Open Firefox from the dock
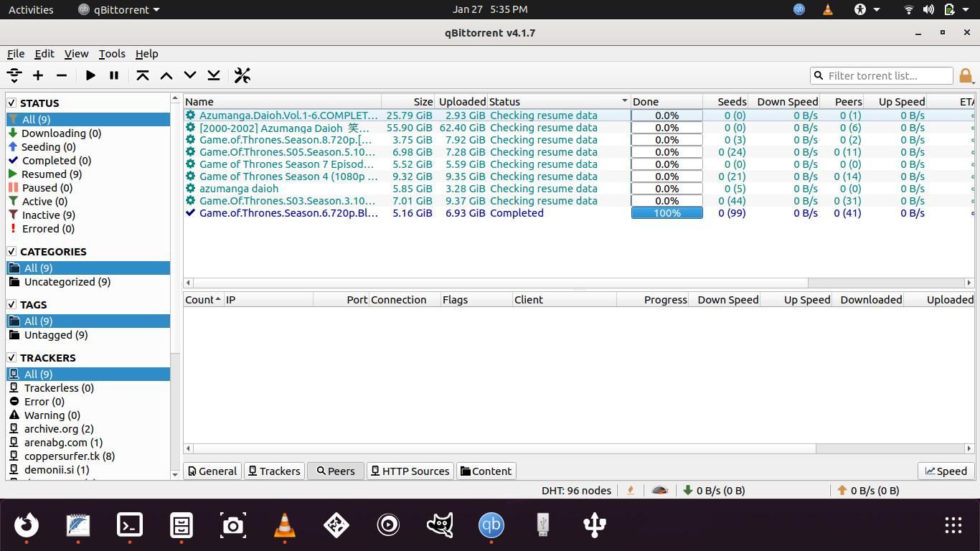This screenshot has height=551, width=980. point(27,525)
